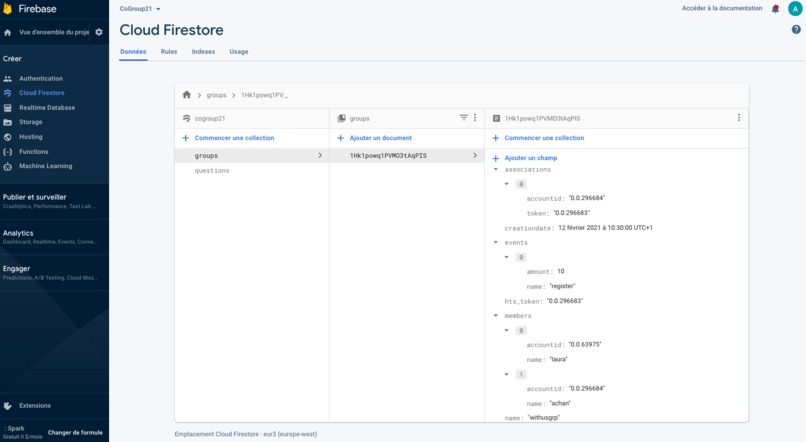Click plus icon beside Ajouter un document
Viewport: 806px width, 442px height.
[340, 138]
